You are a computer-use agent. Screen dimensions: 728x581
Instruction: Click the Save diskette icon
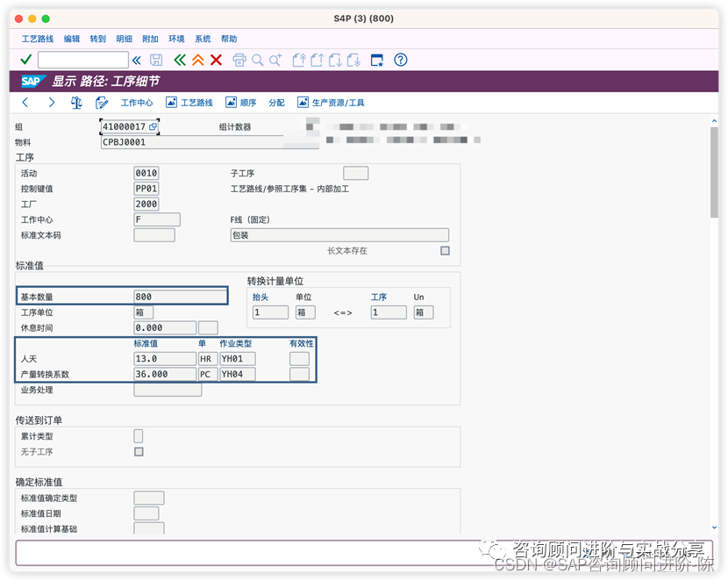156,60
